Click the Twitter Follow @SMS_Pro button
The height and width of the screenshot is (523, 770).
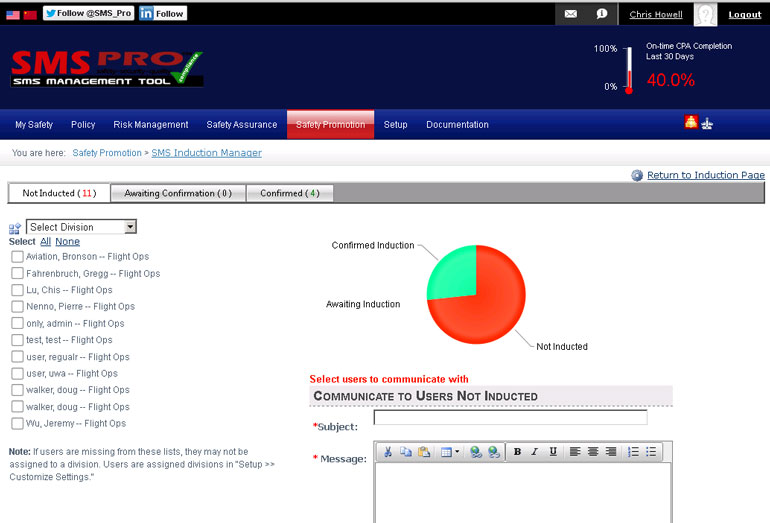88,13
